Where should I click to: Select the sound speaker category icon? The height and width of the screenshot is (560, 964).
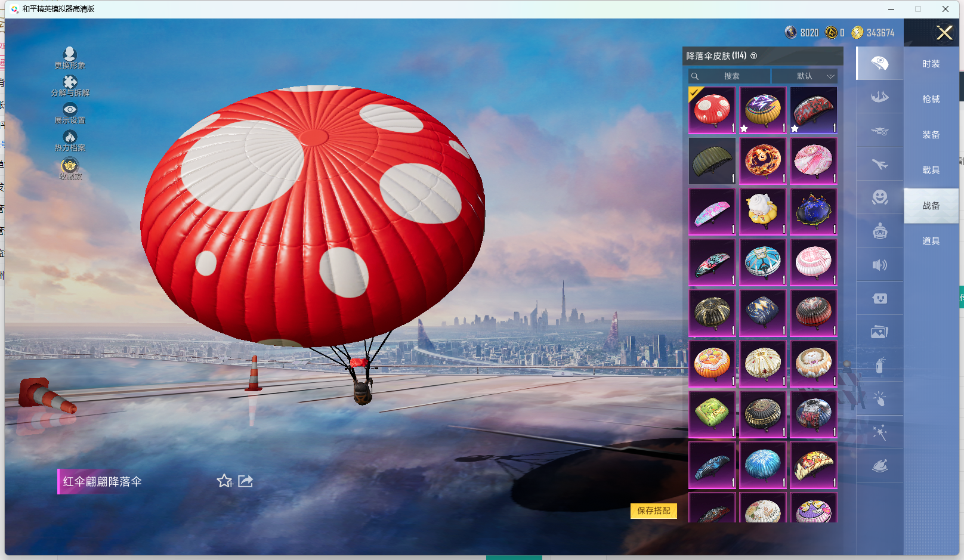879,265
